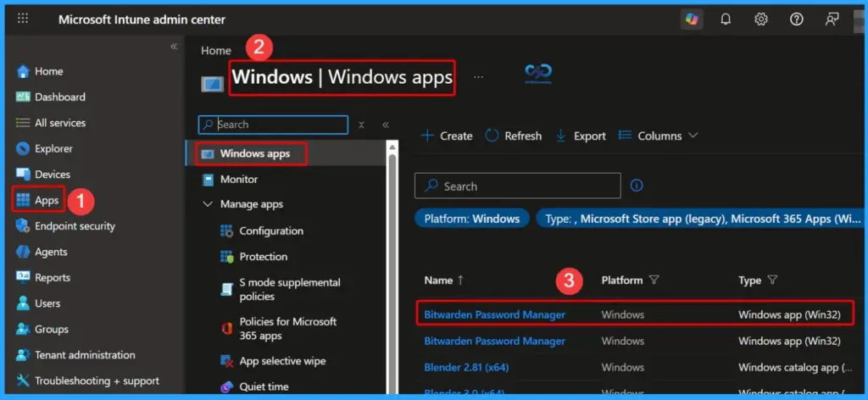
Task: Open the Blender 2.81 (x64) app
Action: [466, 367]
